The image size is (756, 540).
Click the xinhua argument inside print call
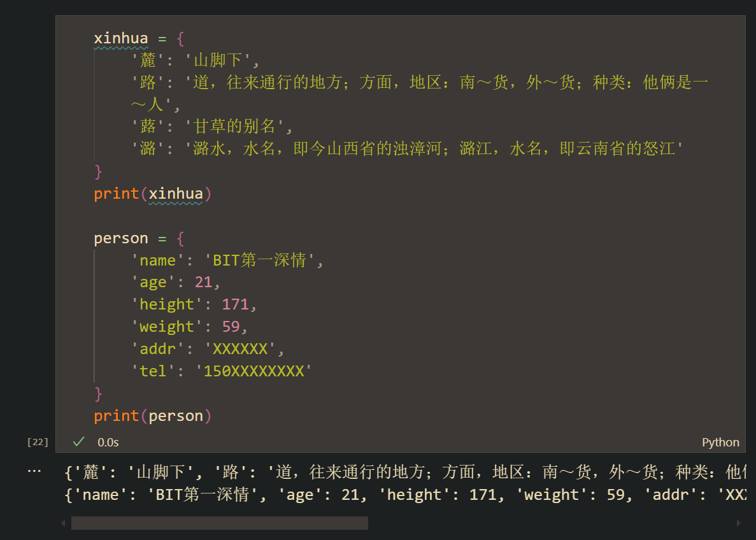tap(176, 193)
